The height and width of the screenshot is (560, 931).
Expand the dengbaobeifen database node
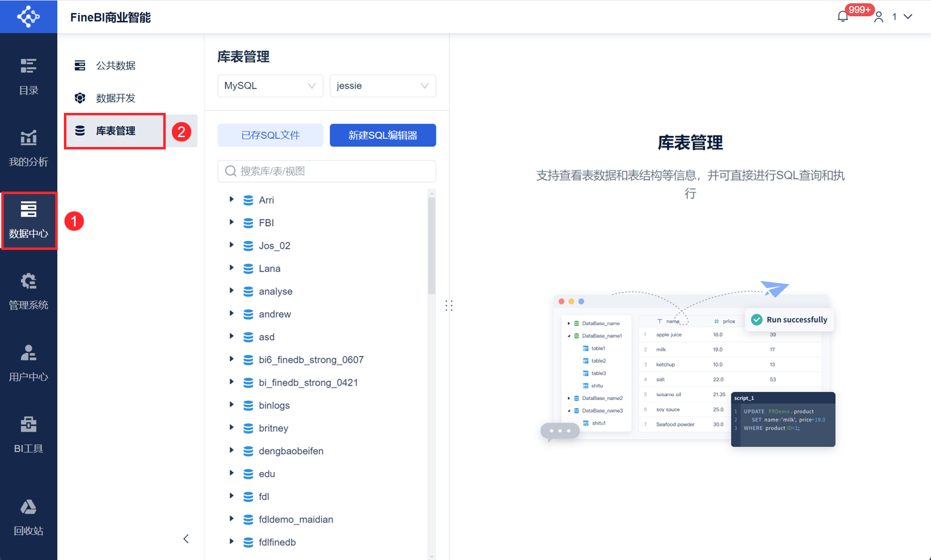232,450
